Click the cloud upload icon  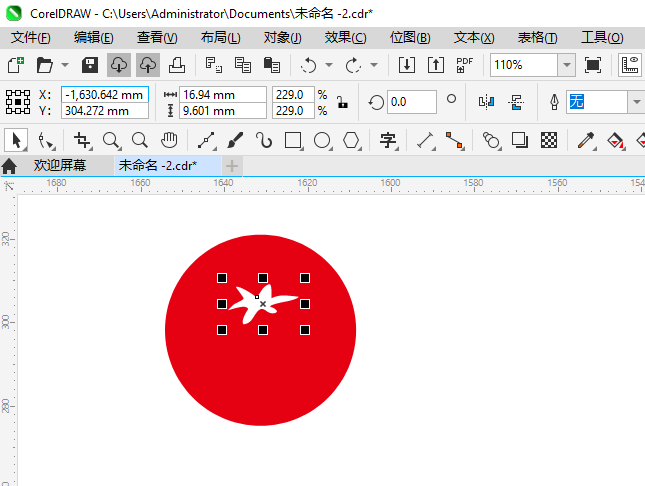point(148,65)
